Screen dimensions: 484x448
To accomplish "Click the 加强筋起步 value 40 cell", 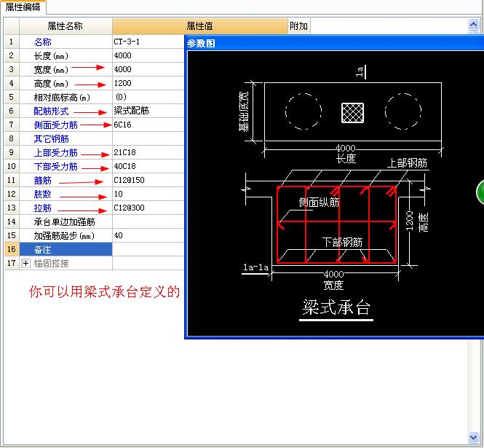I will [148, 236].
